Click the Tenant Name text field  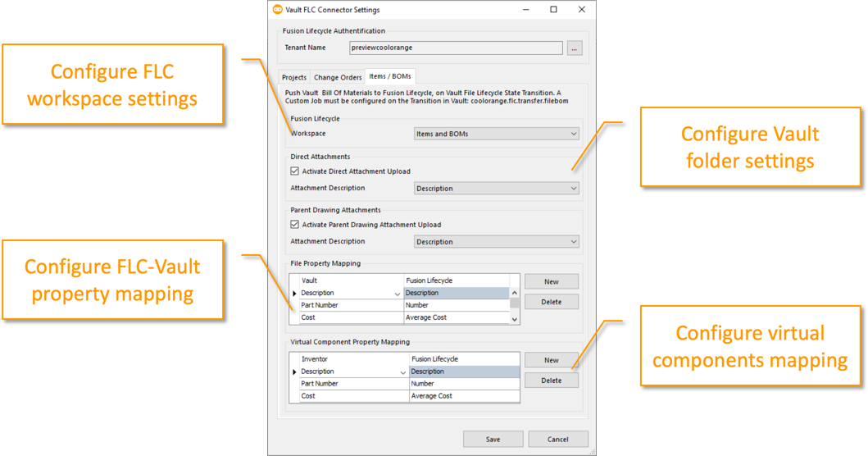click(456, 48)
